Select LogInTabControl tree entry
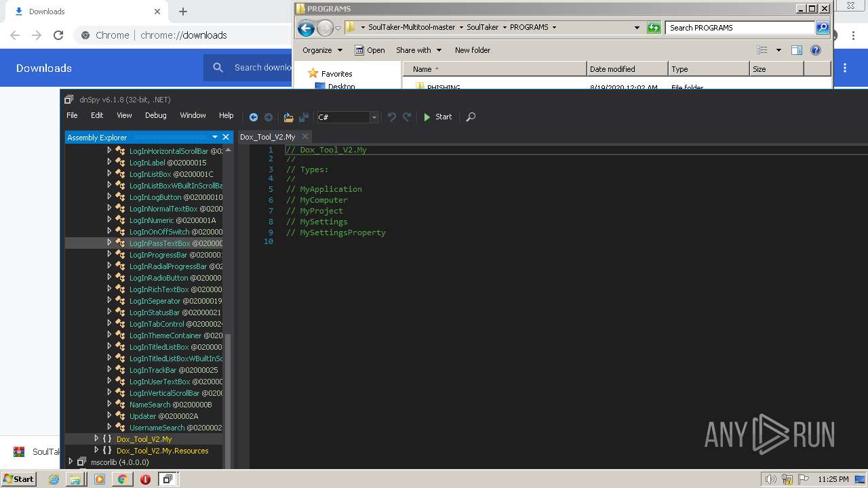This screenshot has width=868, height=488. click(x=176, y=324)
